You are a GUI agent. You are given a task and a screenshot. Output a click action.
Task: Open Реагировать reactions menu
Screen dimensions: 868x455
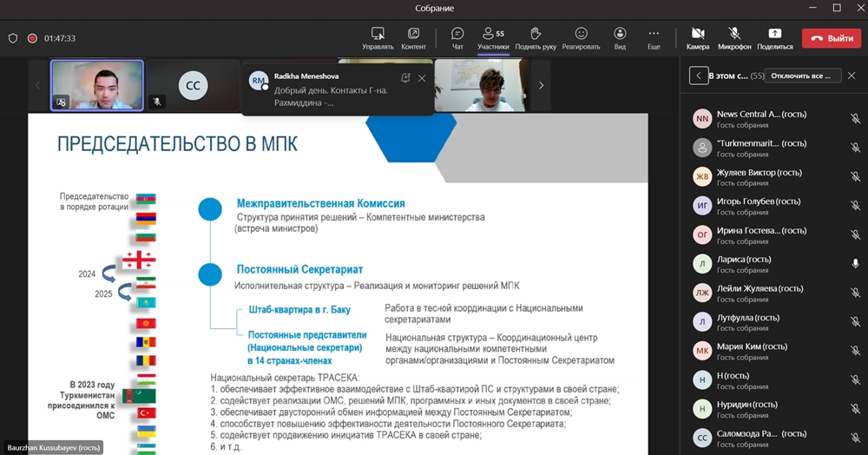pos(581,38)
